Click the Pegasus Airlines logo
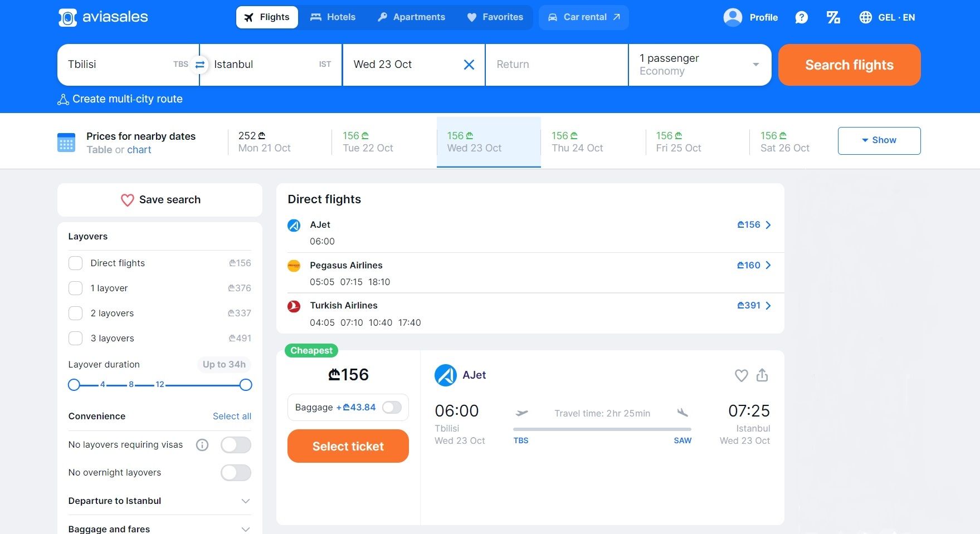Viewport: 980px width, 534px height. 294,266
